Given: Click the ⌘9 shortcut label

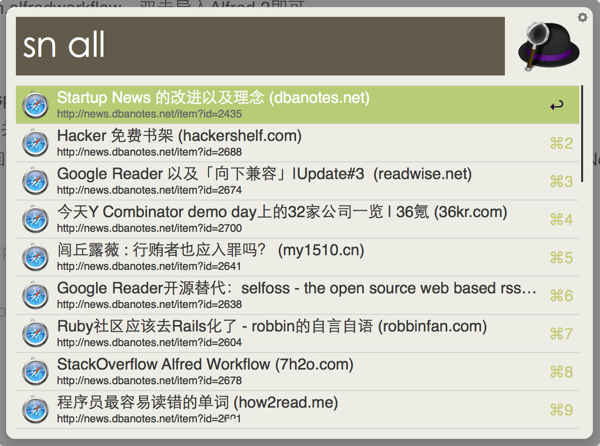Looking at the screenshot, I should click(561, 410).
